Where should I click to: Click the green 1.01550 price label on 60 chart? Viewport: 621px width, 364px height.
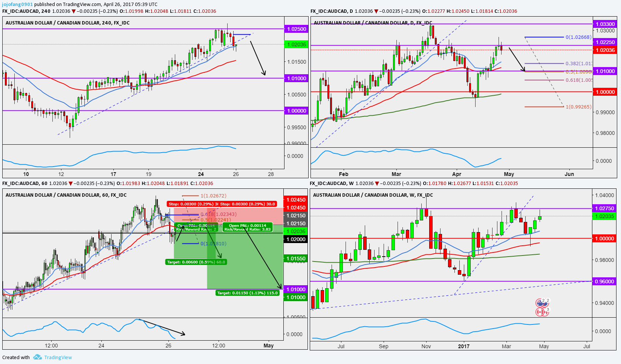[x=296, y=258]
